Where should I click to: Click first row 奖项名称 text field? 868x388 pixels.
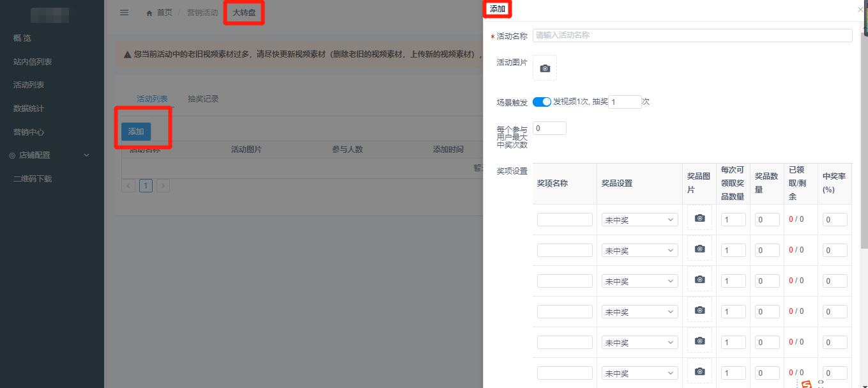[x=565, y=220]
